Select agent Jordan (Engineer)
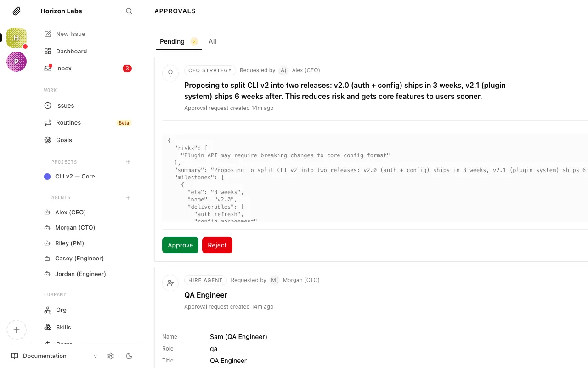588x368 pixels. pyautogui.click(x=88, y=274)
